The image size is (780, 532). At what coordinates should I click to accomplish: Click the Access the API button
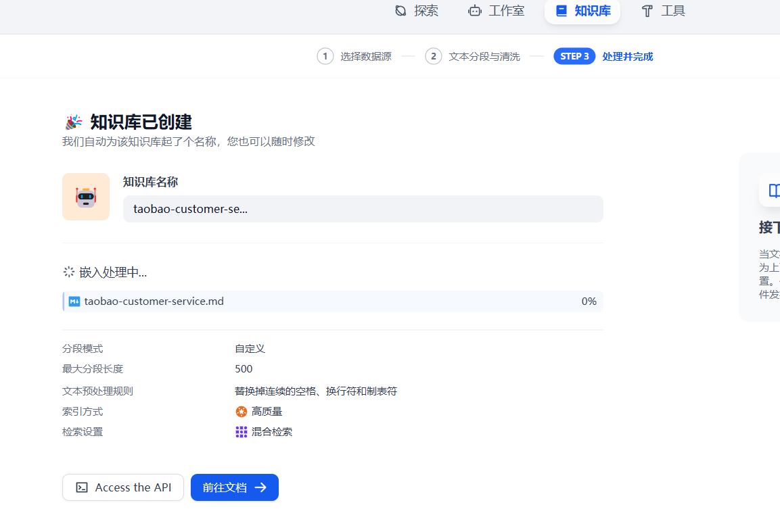pos(123,487)
